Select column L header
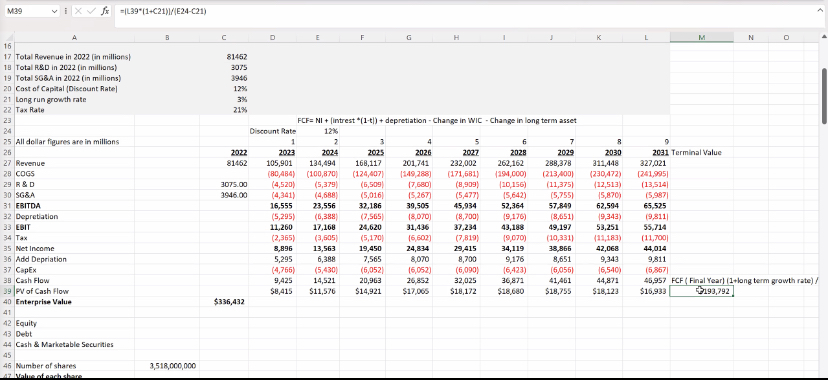 pos(646,37)
